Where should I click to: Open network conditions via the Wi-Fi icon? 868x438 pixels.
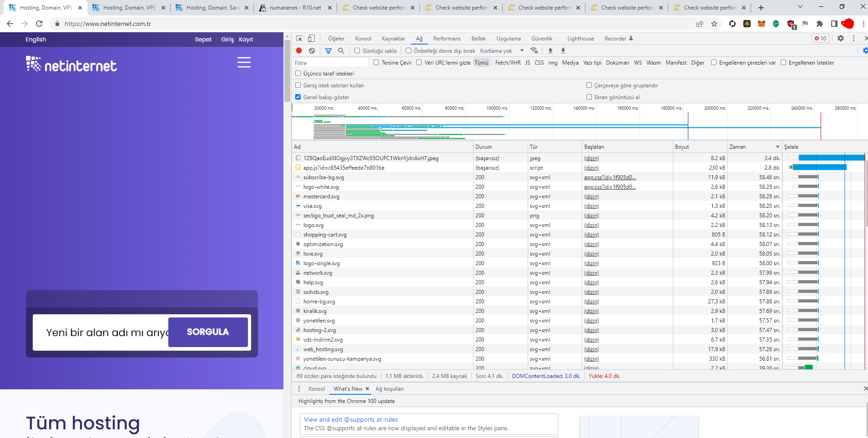coord(534,50)
